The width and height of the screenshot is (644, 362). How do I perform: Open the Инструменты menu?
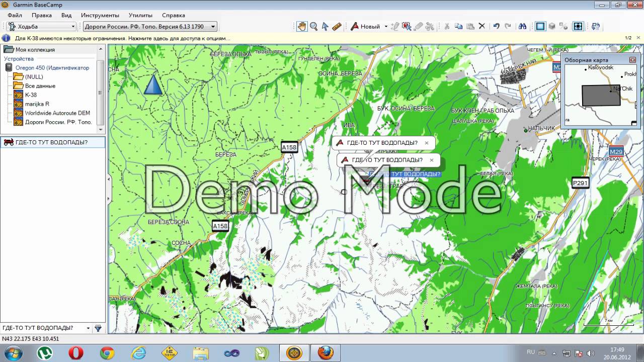coord(100,15)
